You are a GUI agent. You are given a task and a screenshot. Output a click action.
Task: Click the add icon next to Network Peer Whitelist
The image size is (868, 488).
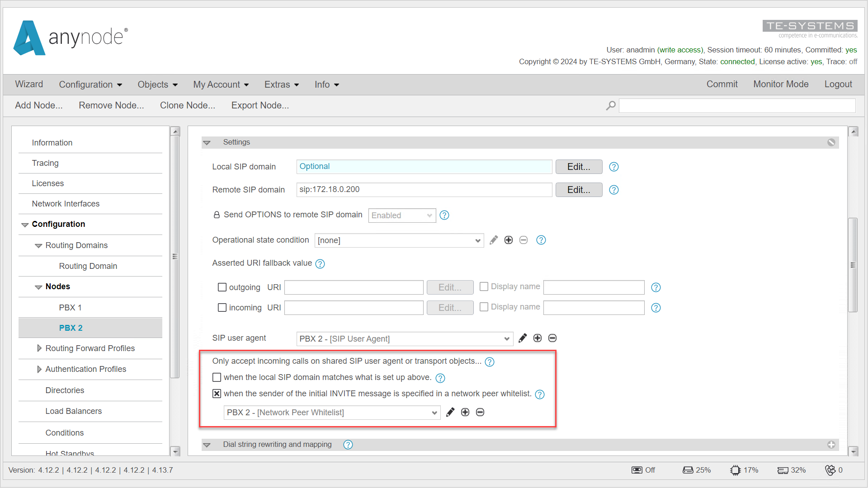(x=466, y=412)
